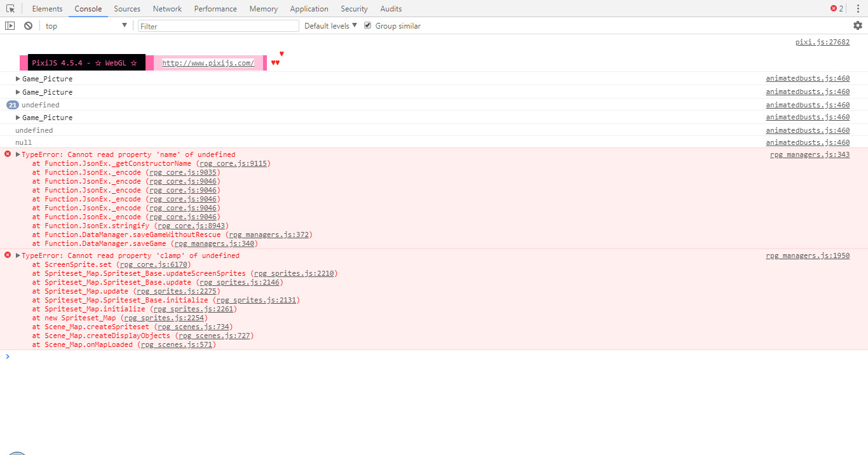This screenshot has height=455, width=868.
Task: Open the rpg_sprites.js:2146 stack link
Action: (x=239, y=282)
